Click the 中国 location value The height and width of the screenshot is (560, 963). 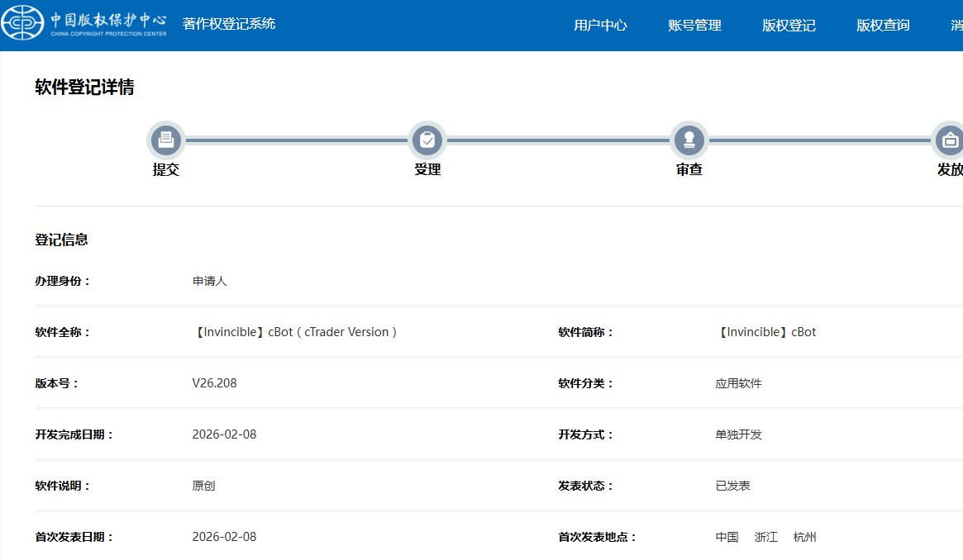pos(727,538)
